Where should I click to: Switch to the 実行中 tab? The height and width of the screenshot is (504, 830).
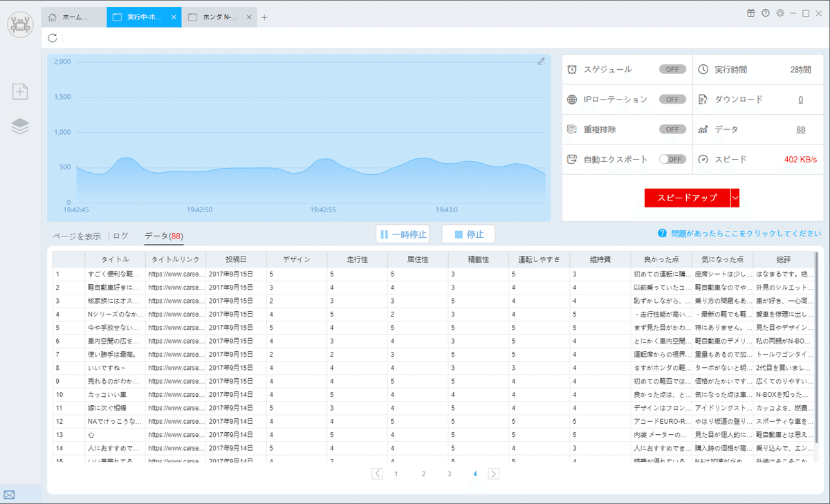144,17
